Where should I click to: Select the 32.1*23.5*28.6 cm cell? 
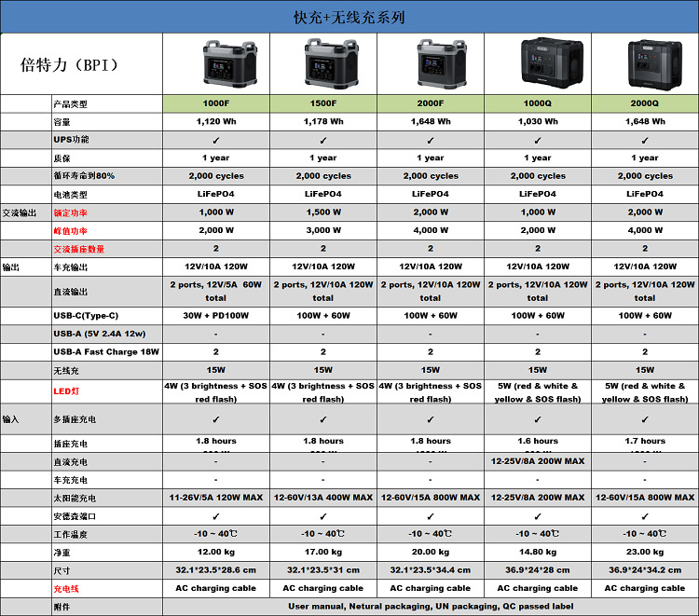pos(216,570)
